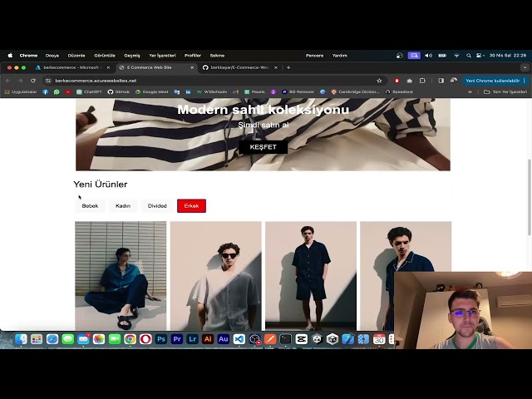Viewport: 532px width, 399px height.
Task: Open product photo with sunglasses man
Action: tap(216, 276)
